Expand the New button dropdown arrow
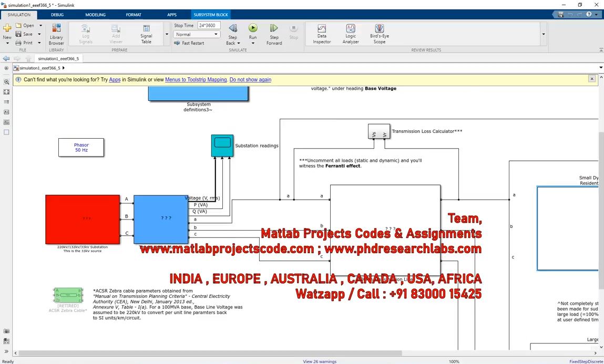The width and height of the screenshot is (604, 364). tap(7, 43)
